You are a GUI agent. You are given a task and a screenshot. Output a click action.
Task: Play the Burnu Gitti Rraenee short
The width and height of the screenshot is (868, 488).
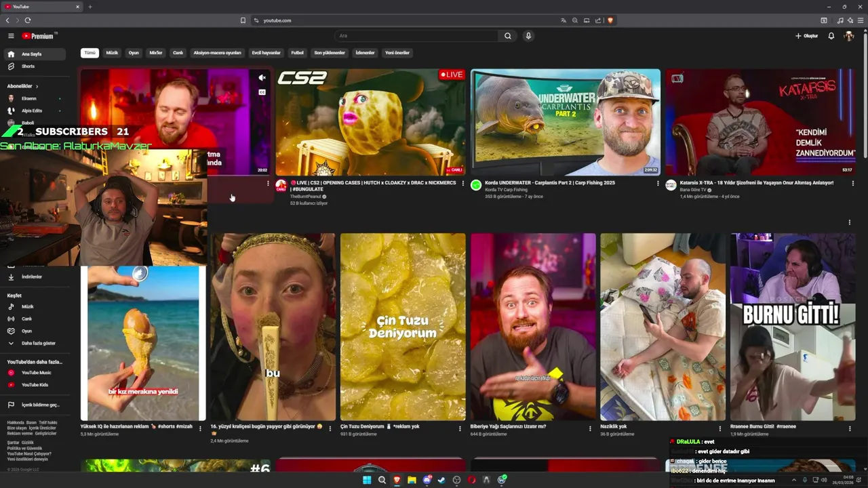click(793, 327)
